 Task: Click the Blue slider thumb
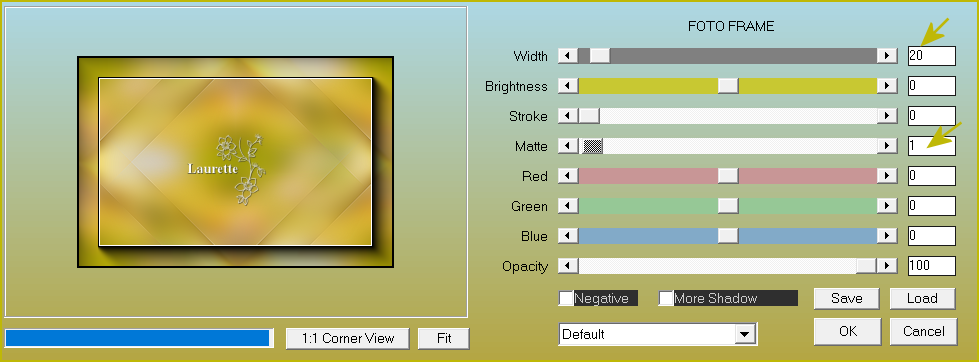click(728, 236)
